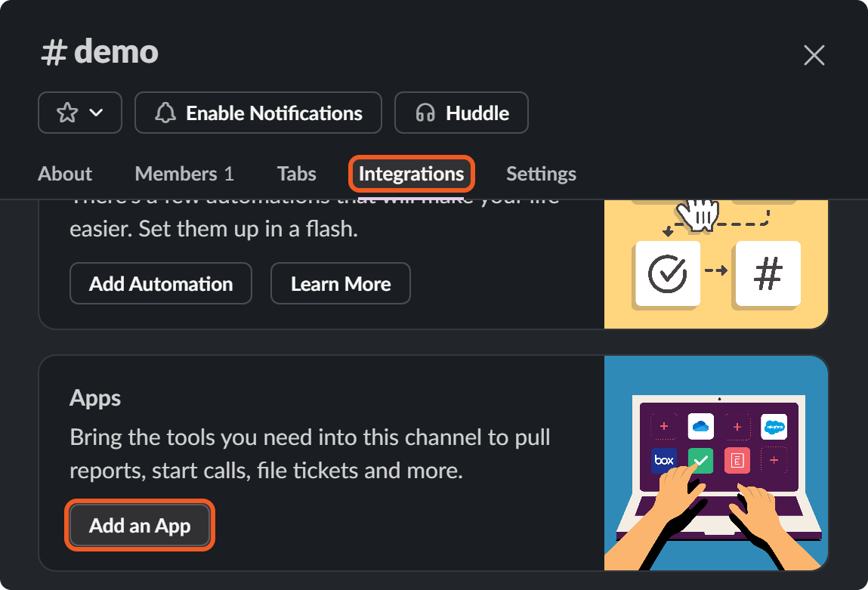Select the Integrations tab

(411, 174)
